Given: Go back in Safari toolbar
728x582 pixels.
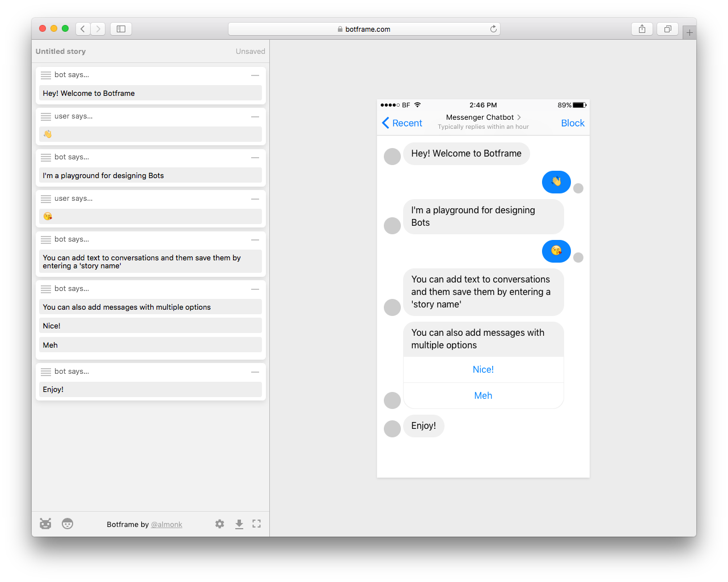Looking at the screenshot, I should (x=83, y=29).
